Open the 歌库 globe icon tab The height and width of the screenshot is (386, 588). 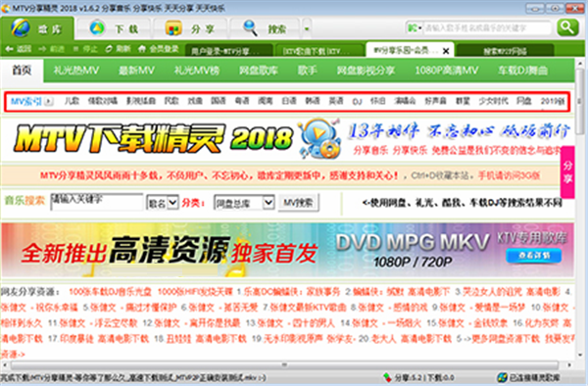(21, 28)
